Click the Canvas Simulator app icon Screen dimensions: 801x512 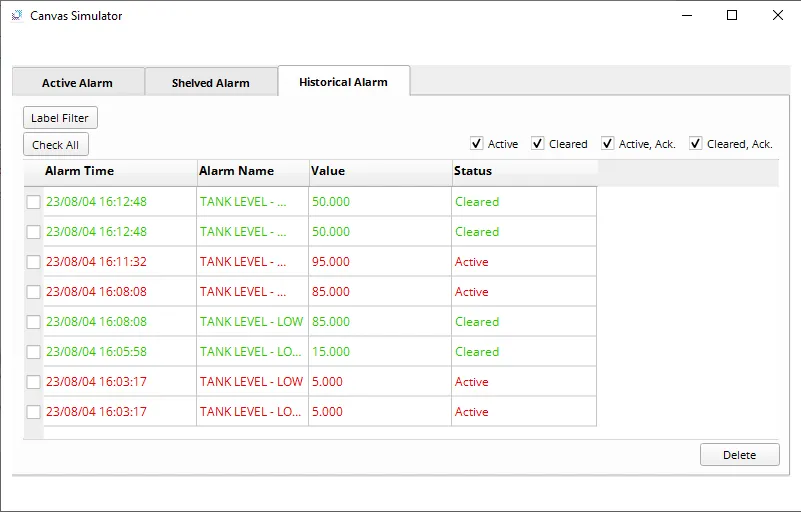[17, 16]
